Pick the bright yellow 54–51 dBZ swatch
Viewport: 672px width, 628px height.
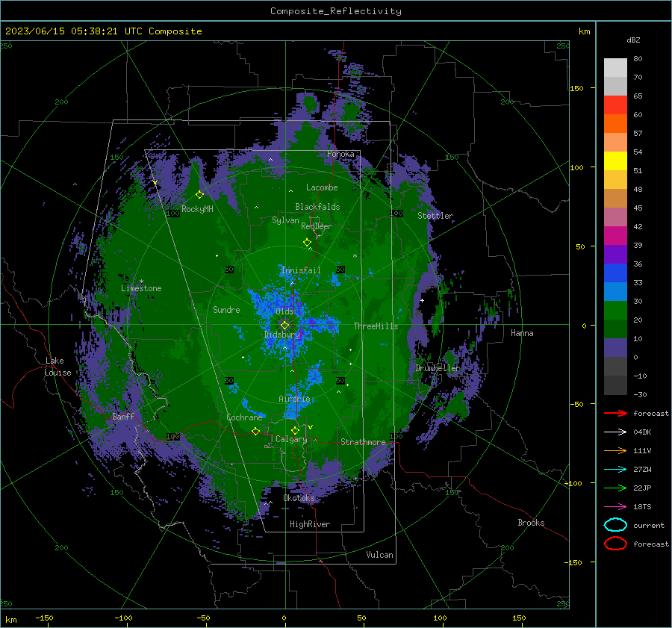pos(615,161)
